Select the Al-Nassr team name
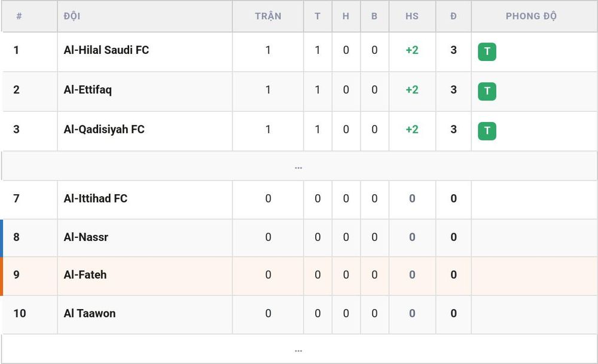 86,237
